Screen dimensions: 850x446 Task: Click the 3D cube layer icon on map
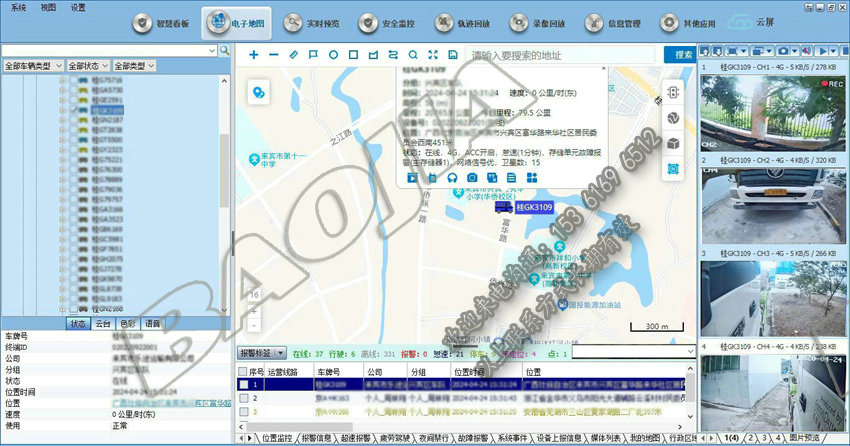point(673,144)
